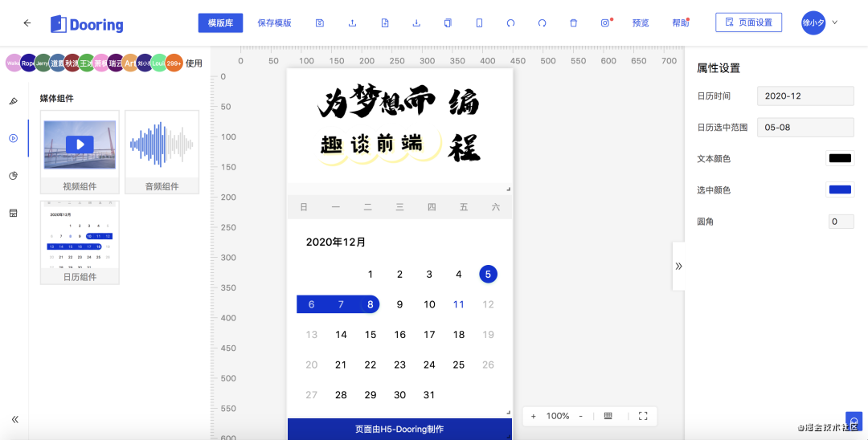The width and height of the screenshot is (868, 440).
Task: Open the 选中颜色 blue color swatch
Action: coord(840,190)
